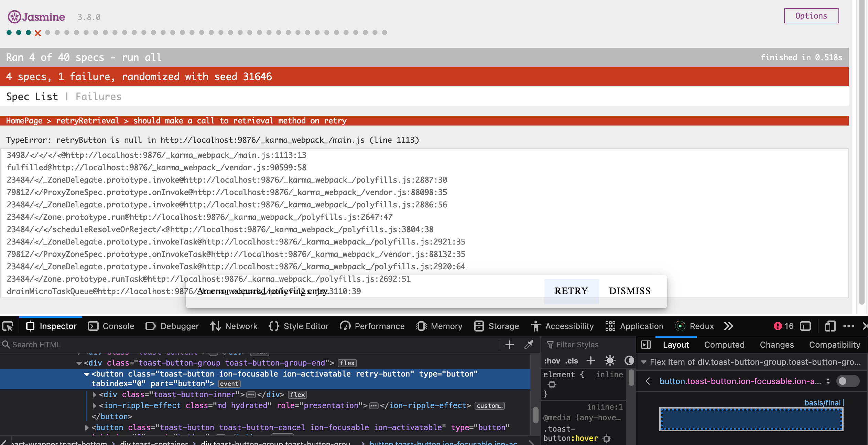Open the Memory panel

click(x=439, y=326)
